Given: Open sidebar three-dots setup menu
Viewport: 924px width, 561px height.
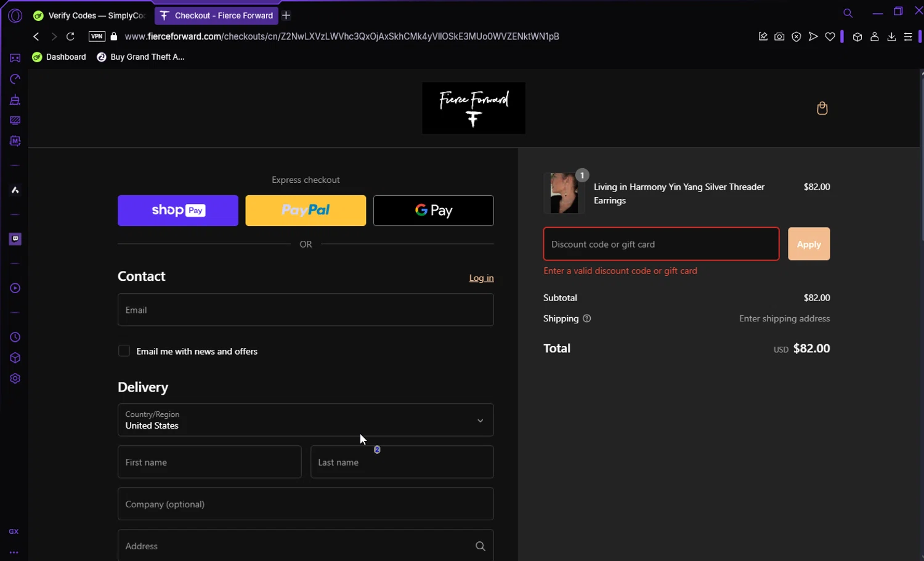Looking at the screenshot, I should [14, 552].
